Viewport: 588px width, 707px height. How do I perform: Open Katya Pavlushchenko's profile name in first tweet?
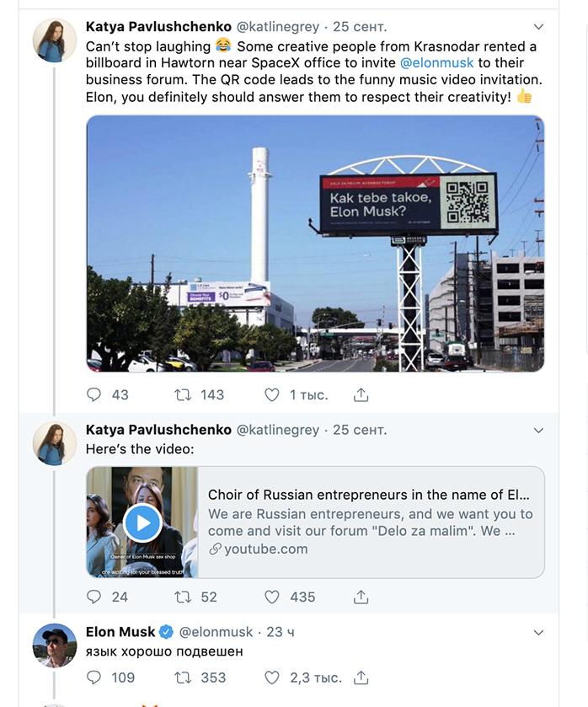pos(158,27)
